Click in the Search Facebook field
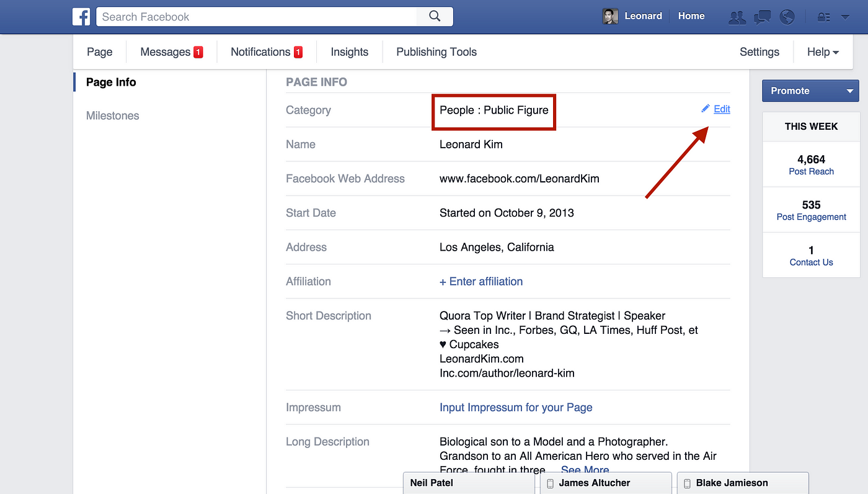This screenshot has height=494, width=868. 257,17
